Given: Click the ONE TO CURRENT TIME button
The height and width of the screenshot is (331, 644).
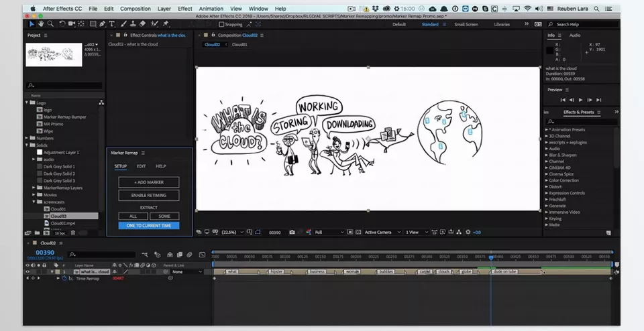Looking at the screenshot, I should pyautogui.click(x=149, y=226).
